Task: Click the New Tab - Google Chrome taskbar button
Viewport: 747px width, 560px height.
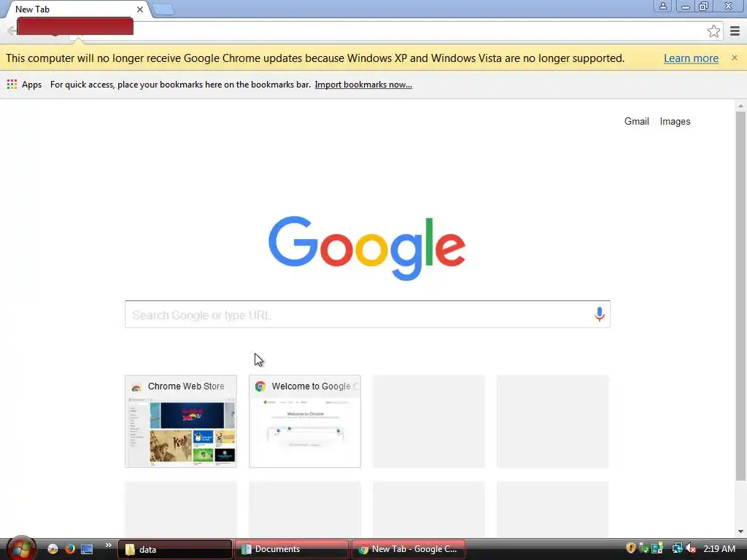Action: (x=409, y=549)
